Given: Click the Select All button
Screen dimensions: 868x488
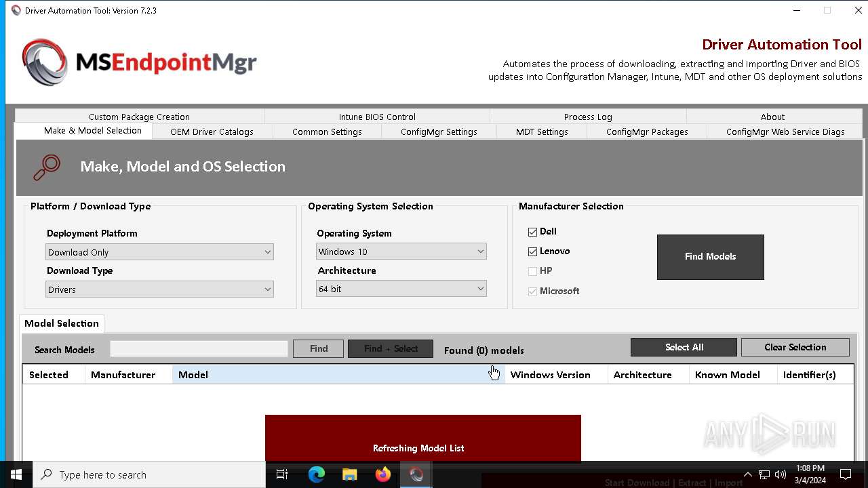Looking at the screenshot, I should (x=684, y=348).
